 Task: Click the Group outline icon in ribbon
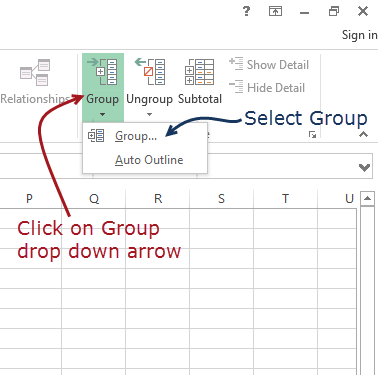pos(103,71)
